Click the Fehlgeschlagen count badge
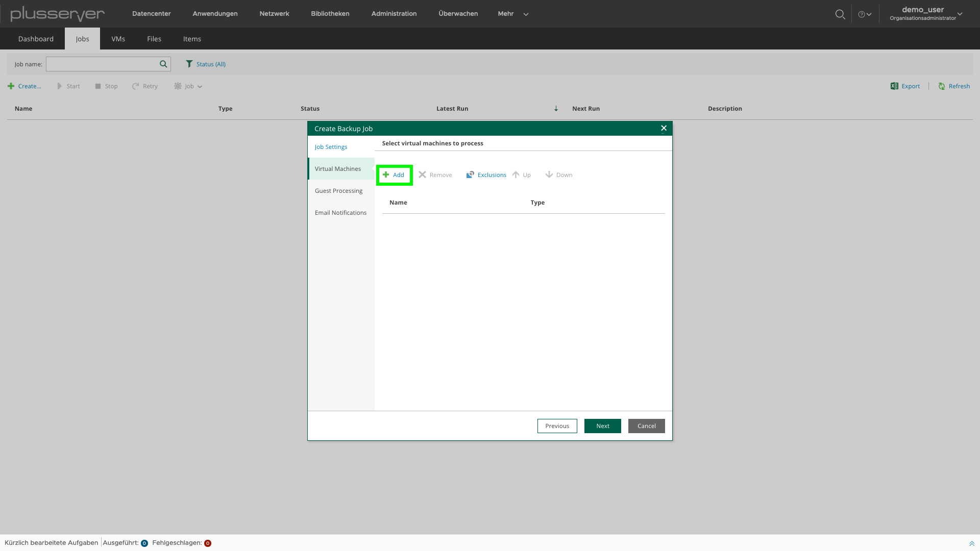Image resolution: width=980 pixels, height=551 pixels. pos(208,543)
